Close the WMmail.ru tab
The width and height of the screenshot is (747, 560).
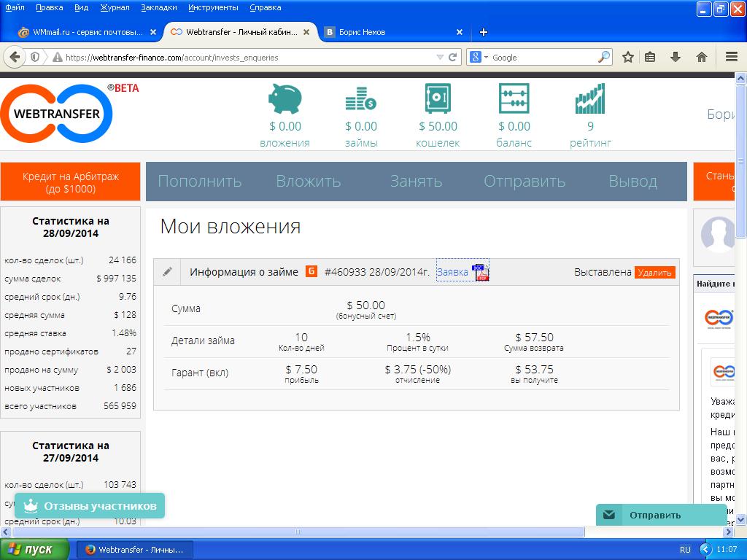coord(153,32)
